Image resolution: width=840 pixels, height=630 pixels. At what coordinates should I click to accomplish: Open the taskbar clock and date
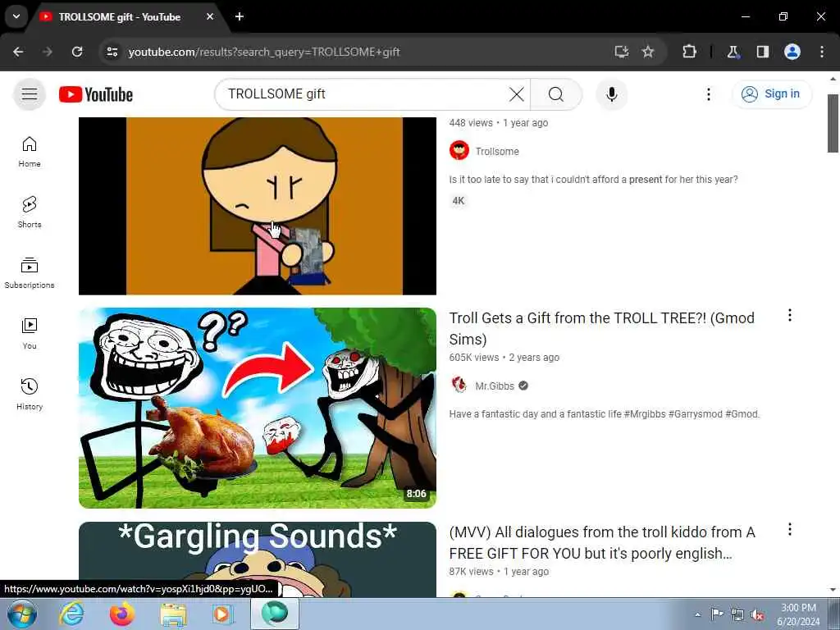click(798, 614)
